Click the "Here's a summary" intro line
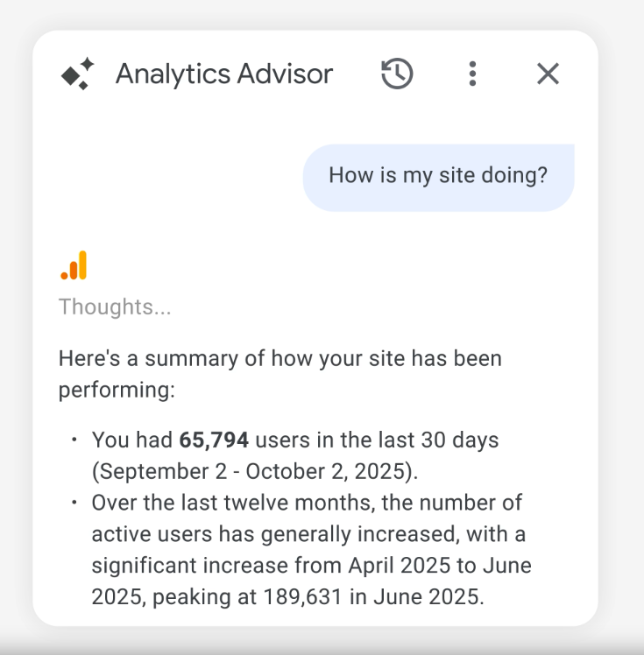 [280, 359]
